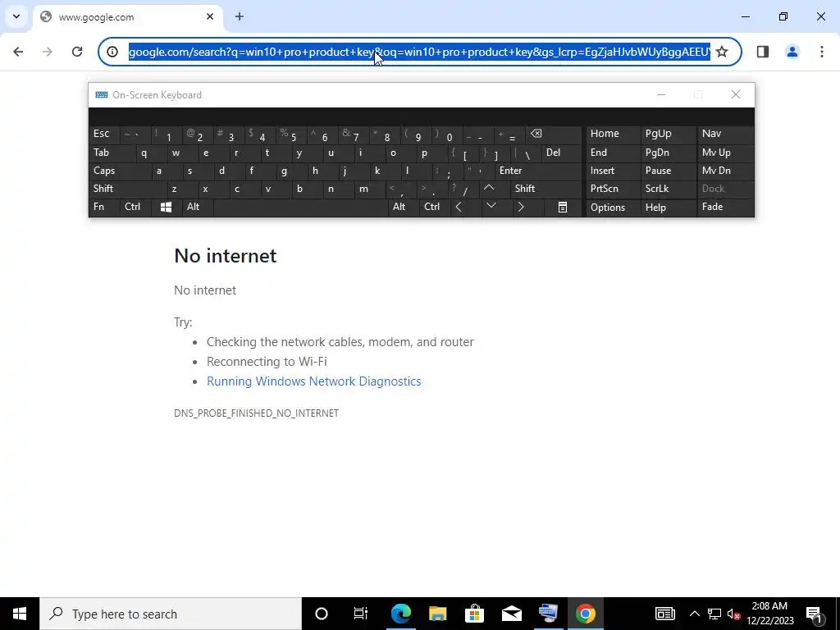This screenshot has height=630, width=840.
Task: Expand the tab search dropdown arrow
Action: coord(16,16)
